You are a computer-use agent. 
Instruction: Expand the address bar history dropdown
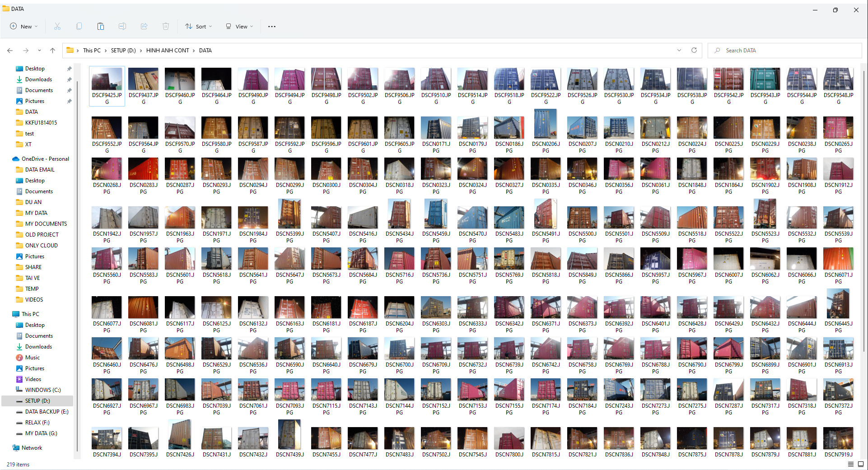679,51
